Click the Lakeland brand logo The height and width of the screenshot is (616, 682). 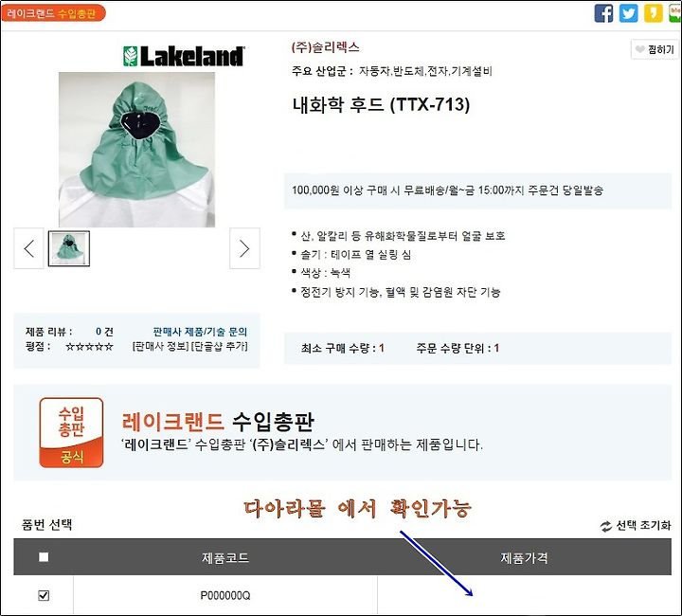184,56
